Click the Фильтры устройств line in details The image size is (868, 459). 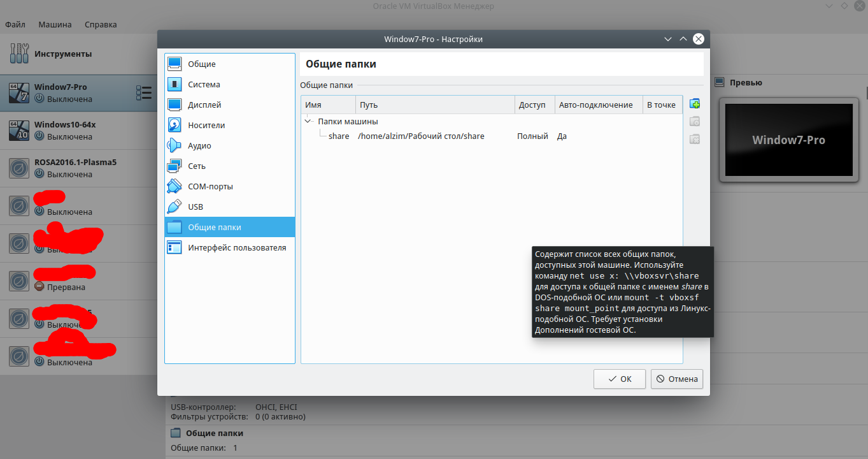238,417
